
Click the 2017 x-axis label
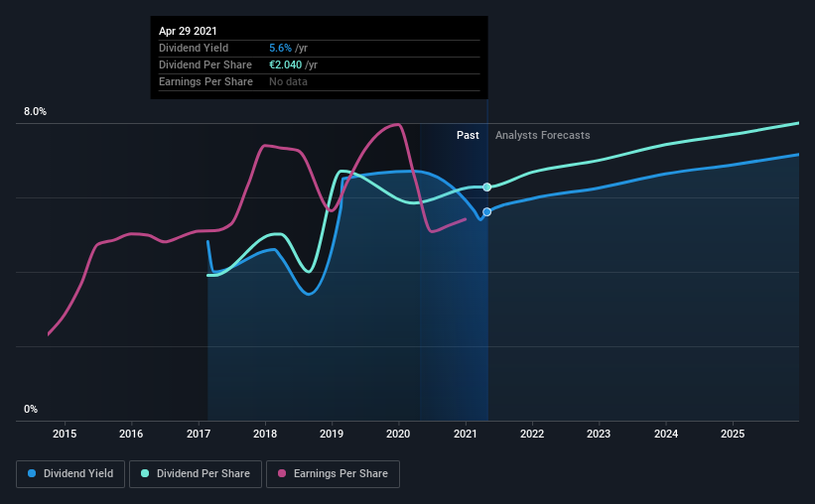point(199,434)
